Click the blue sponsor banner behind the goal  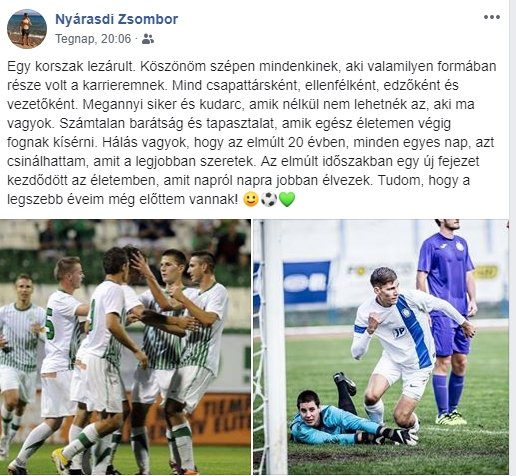(x=307, y=282)
